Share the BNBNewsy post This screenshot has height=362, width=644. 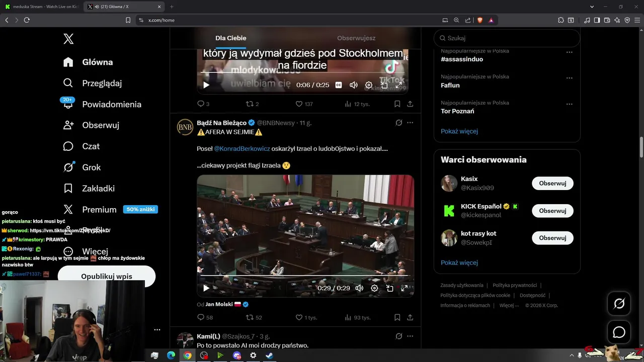410,317
